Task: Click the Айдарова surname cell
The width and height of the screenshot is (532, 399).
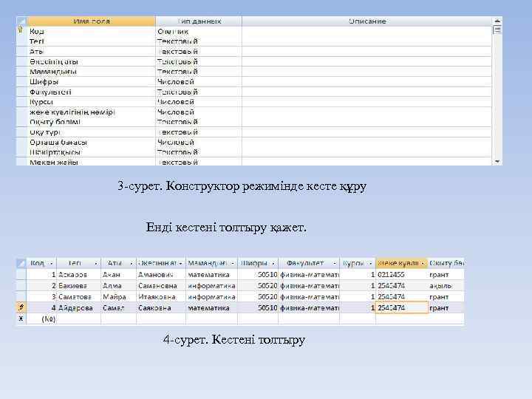Action: pyautogui.click(x=79, y=307)
